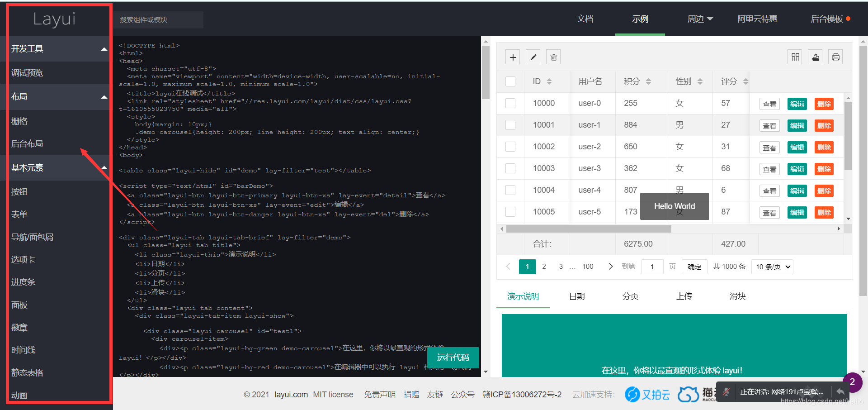Switch to the 上传 tab
The image size is (868, 410).
[x=684, y=296]
